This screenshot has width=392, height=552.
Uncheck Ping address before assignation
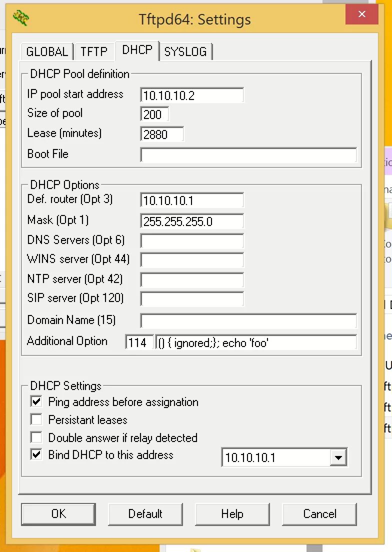[36, 401]
